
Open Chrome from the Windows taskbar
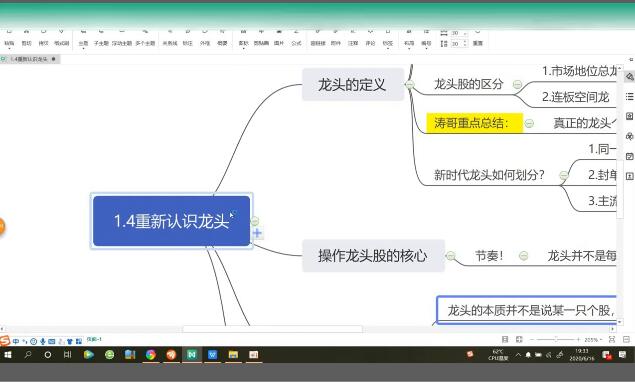tap(151, 355)
